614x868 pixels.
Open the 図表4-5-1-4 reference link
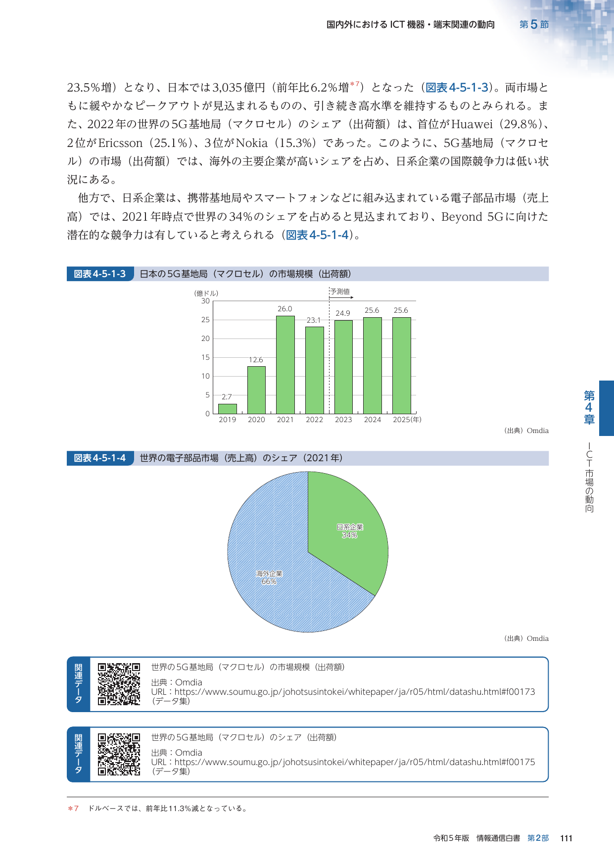(318, 235)
